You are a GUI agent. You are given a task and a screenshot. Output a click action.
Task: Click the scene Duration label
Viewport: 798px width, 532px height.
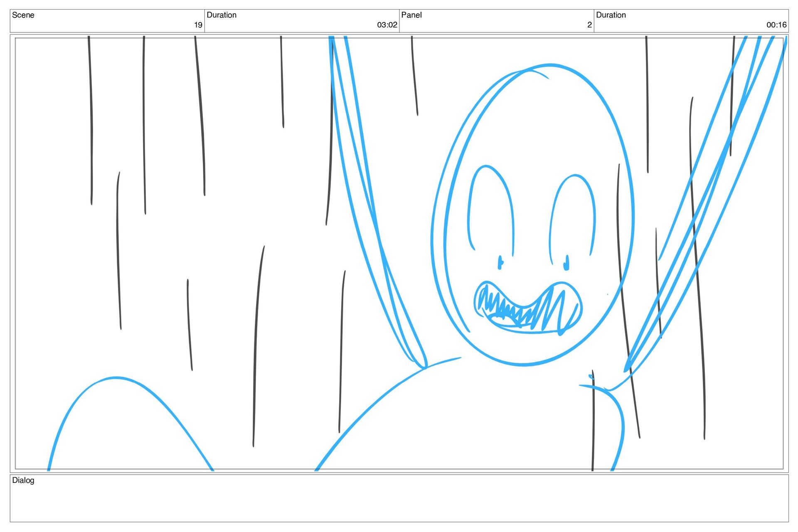221,15
